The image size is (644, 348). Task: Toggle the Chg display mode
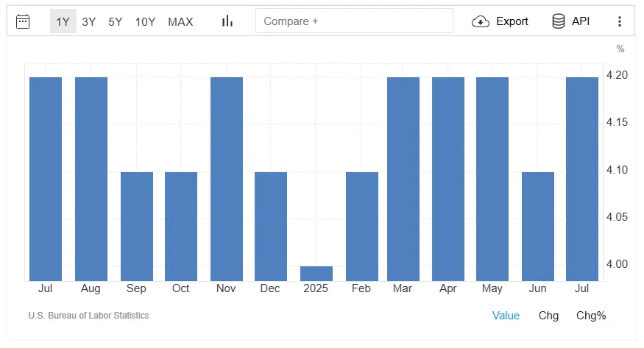pyautogui.click(x=548, y=316)
